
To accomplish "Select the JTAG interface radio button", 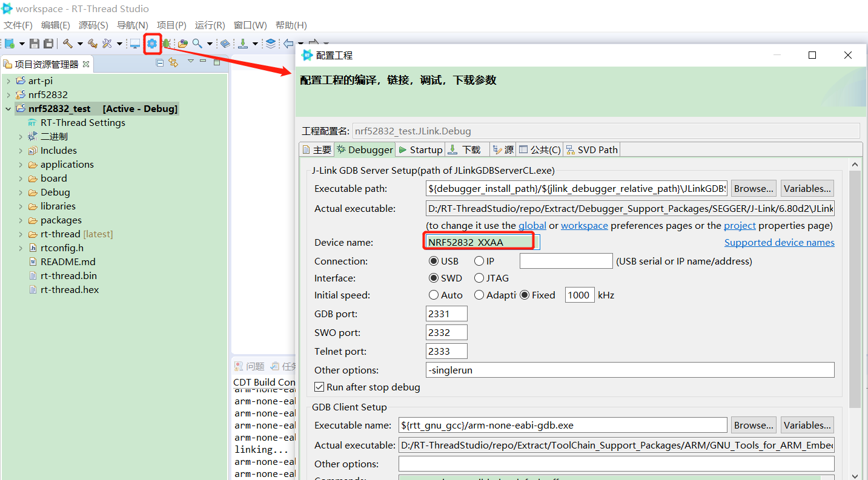I will click(x=479, y=278).
